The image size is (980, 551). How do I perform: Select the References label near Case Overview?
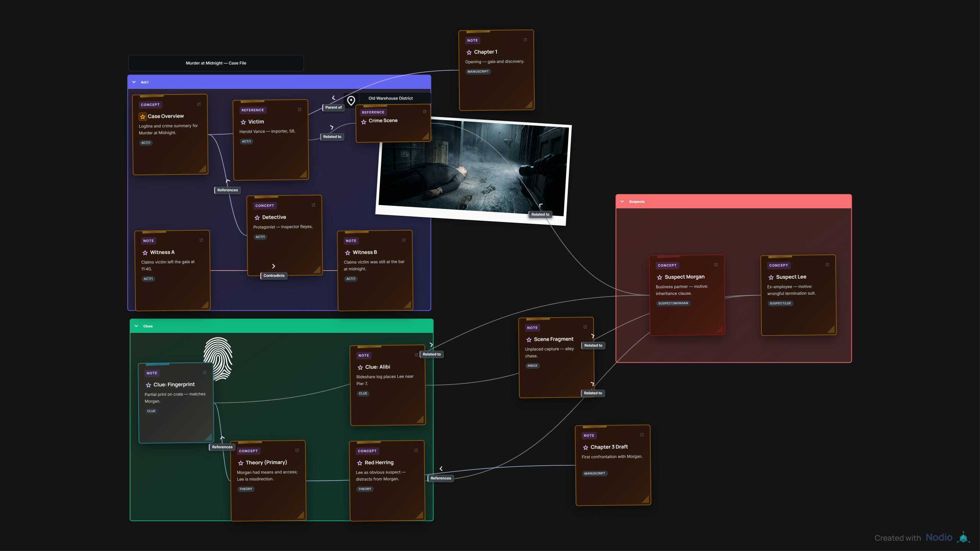[227, 190]
